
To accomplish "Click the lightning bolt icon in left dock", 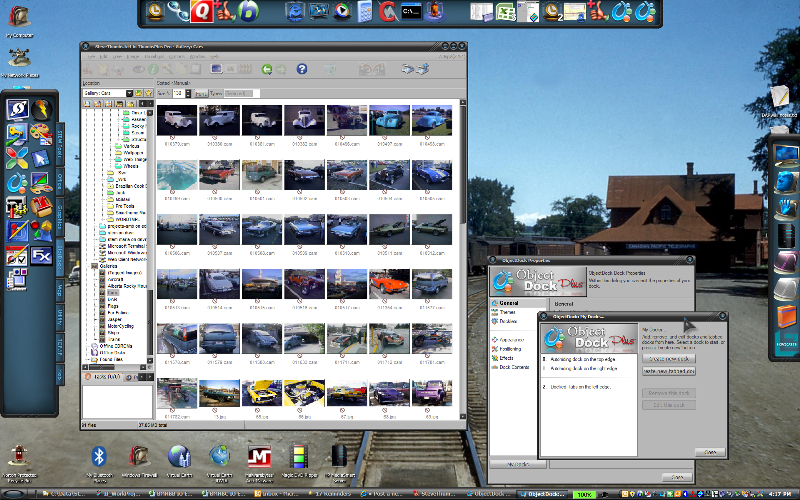I will (x=42, y=109).
